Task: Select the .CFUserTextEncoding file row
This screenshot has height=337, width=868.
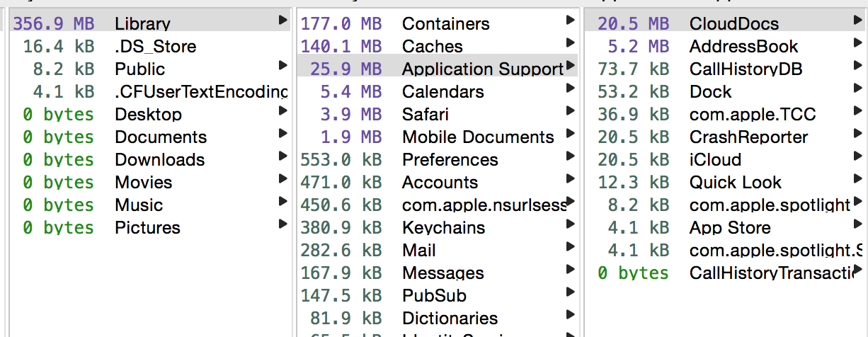Action: pos(149,92)
